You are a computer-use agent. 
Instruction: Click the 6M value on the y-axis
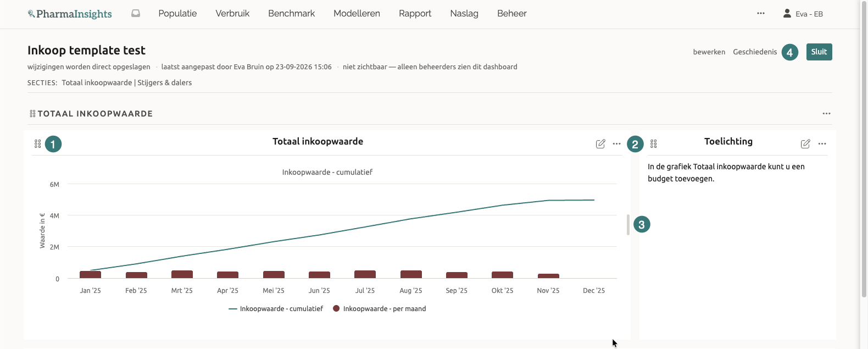pyautogui.click(x=54, y=185)
